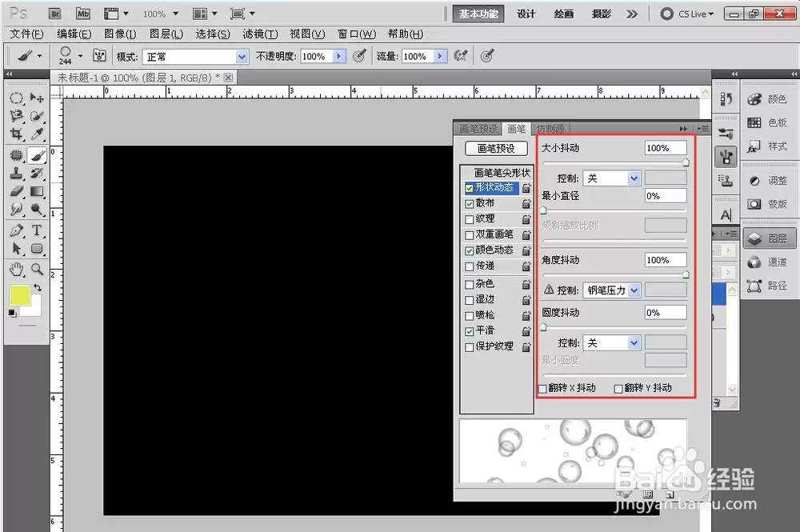Click the 画笔预设 button
This screenshot has height=532, width=800.
(497, 149)
